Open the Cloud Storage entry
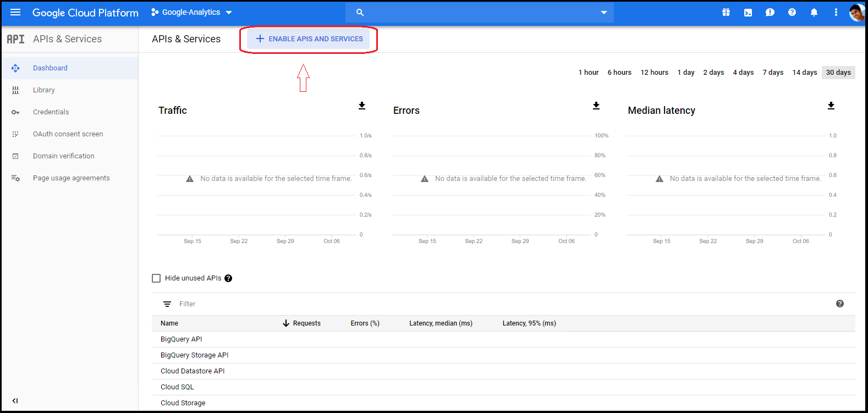The image size is (868, 413). pyautogui.click(x=183, y=403)
